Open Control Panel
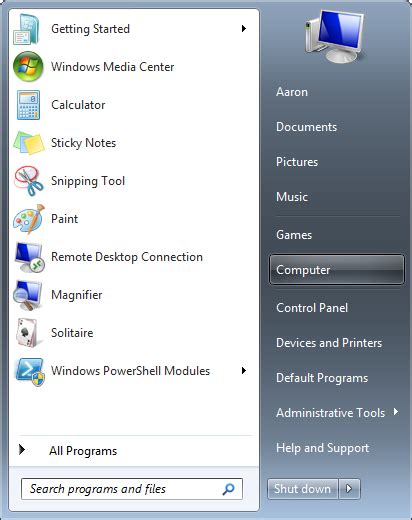The height and width of the screenshot is (520, 412). [x=312, y=308]
